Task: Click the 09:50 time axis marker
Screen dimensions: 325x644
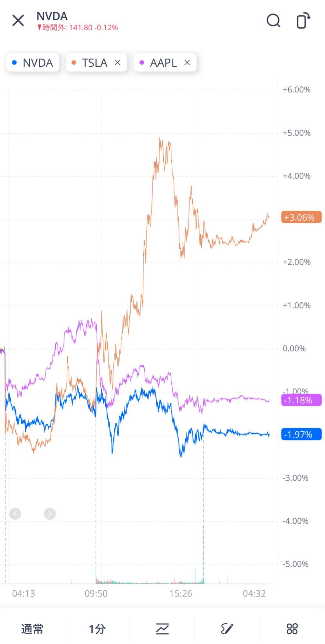Action: (x=96, y=593)
